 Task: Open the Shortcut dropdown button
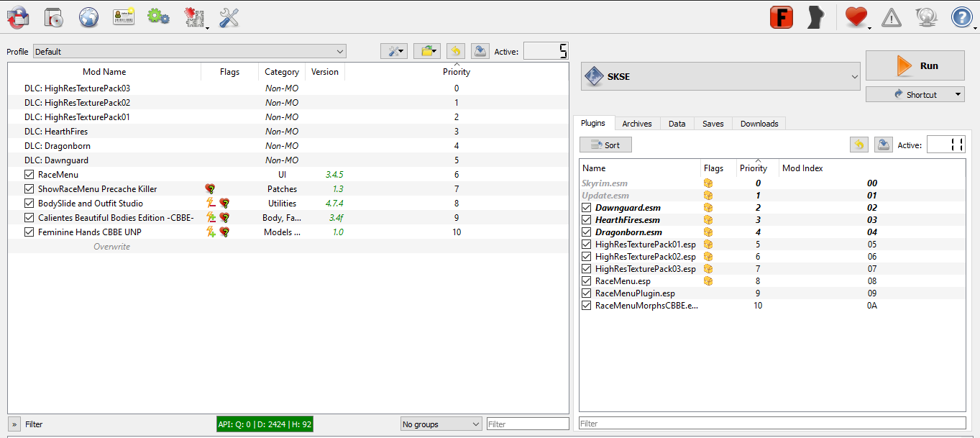tap(915, 94)
